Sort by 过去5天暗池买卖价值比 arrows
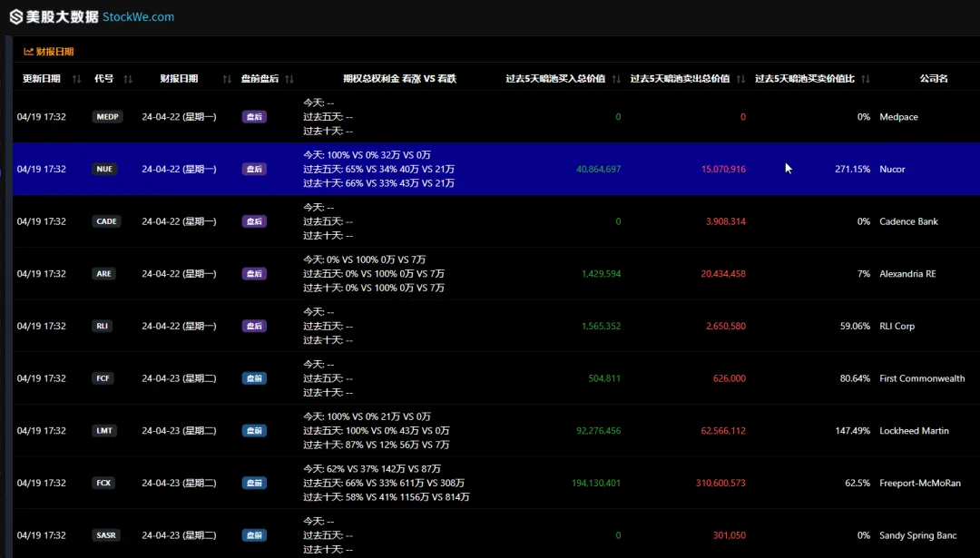Viewport: 980px width, 558px height. (866, 79)
